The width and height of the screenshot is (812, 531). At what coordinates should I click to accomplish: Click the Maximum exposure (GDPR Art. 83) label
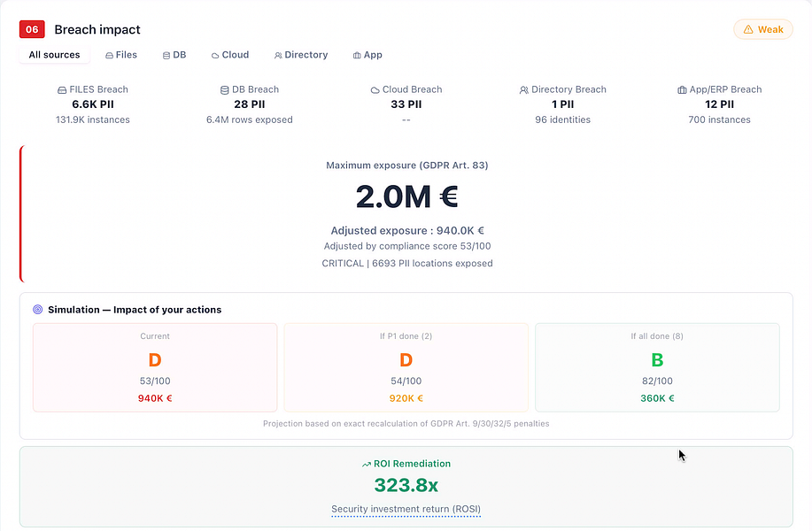pos(407,165)
